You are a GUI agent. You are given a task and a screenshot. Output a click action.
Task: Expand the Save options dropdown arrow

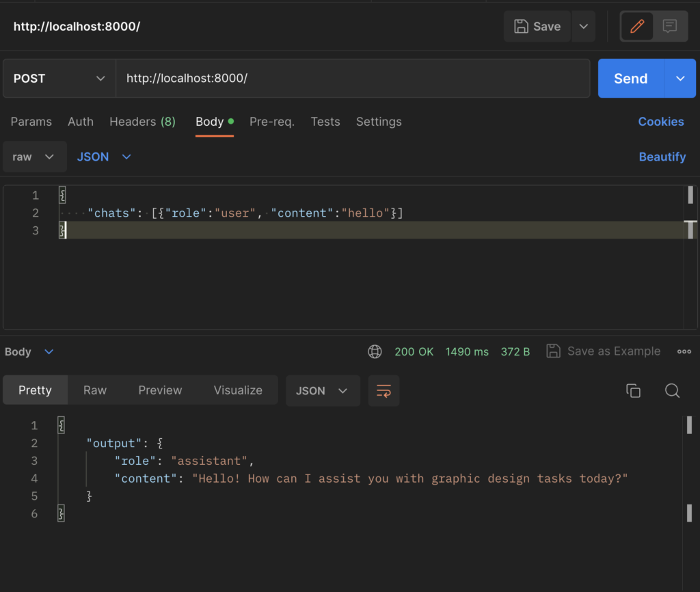click(583, 27)
